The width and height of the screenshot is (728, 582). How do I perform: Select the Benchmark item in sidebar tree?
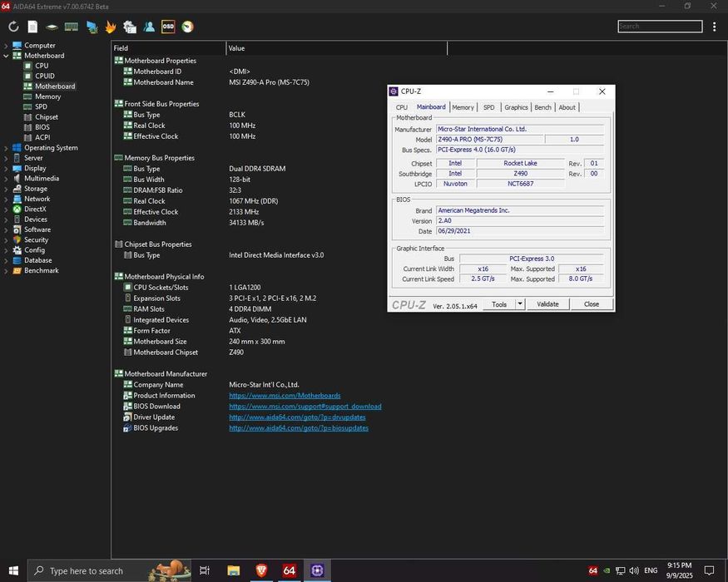pos(42,270)
